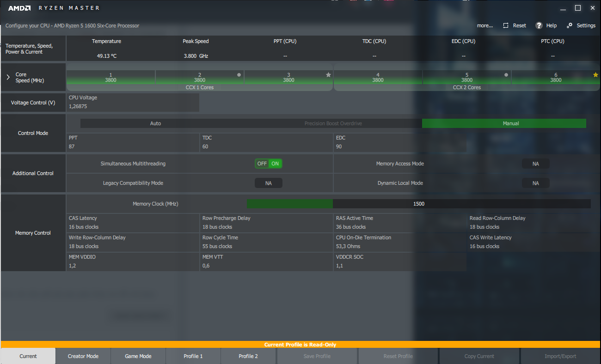Select Auto control mode
Screen dimensions: 601x364
point(155,123)
